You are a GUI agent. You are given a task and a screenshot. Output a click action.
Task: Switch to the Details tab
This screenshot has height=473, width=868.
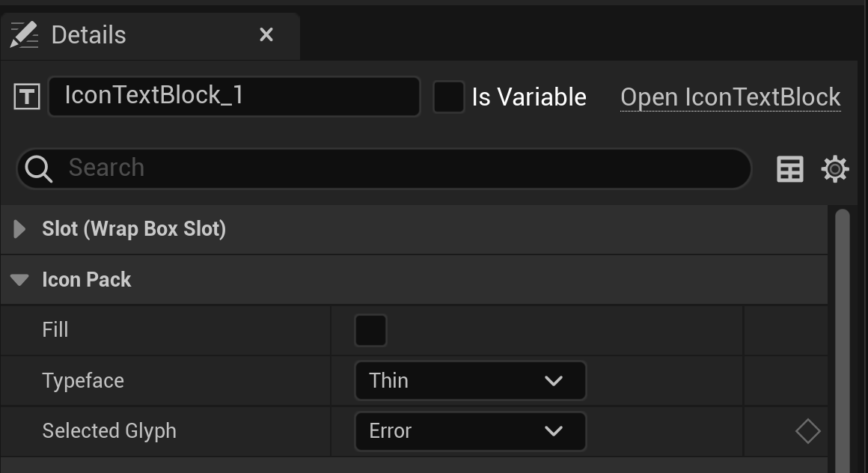tap(89, 35)
